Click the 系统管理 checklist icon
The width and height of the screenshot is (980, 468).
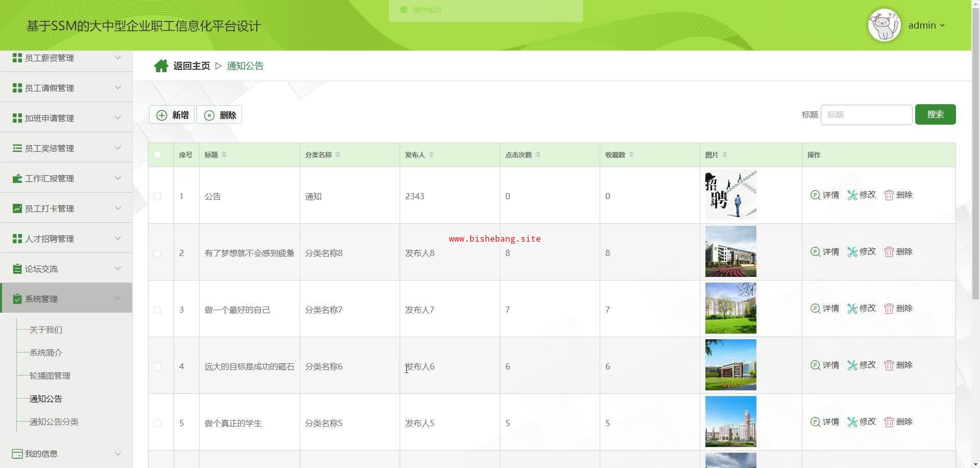(17, 298)
